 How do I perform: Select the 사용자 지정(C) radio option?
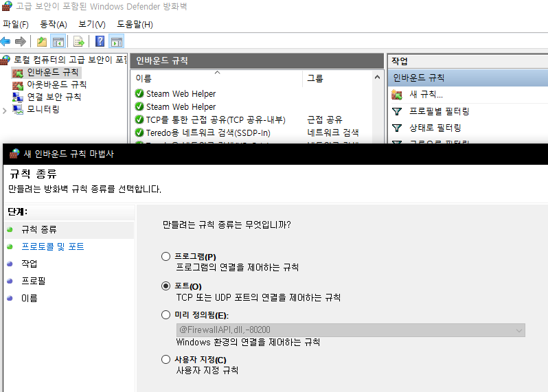(165, 359)
